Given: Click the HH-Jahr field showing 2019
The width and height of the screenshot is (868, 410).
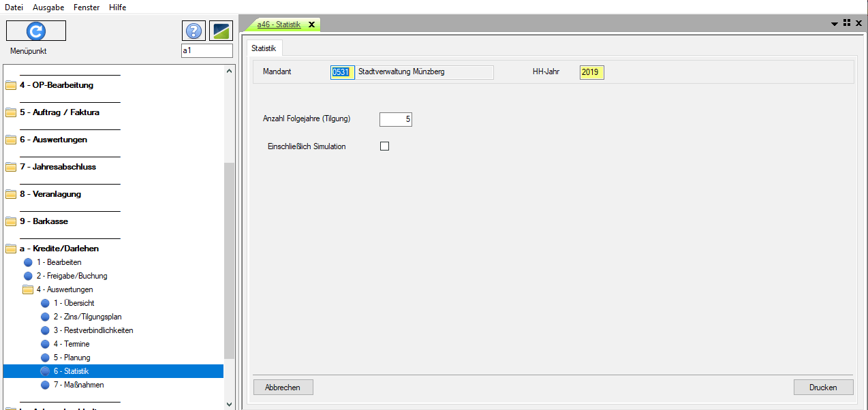Looking at the screenshot, I should click(x=591, y=72).
